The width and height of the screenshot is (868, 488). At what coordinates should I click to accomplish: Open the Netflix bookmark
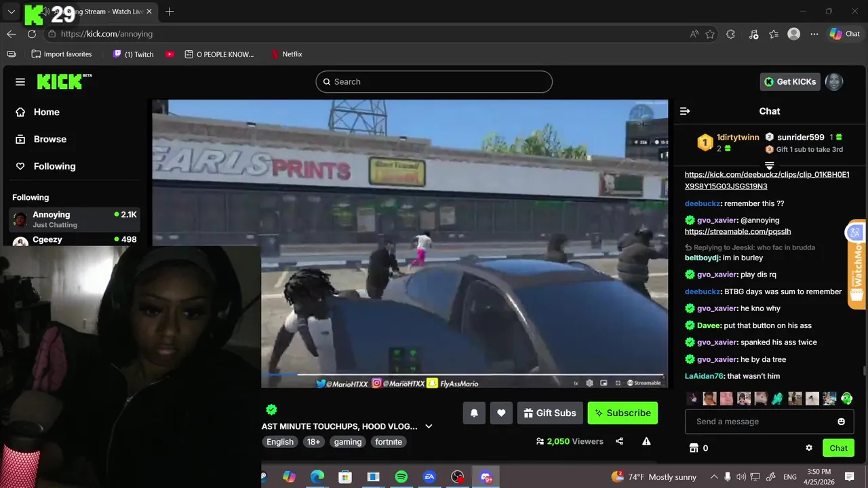coord(286,54)
